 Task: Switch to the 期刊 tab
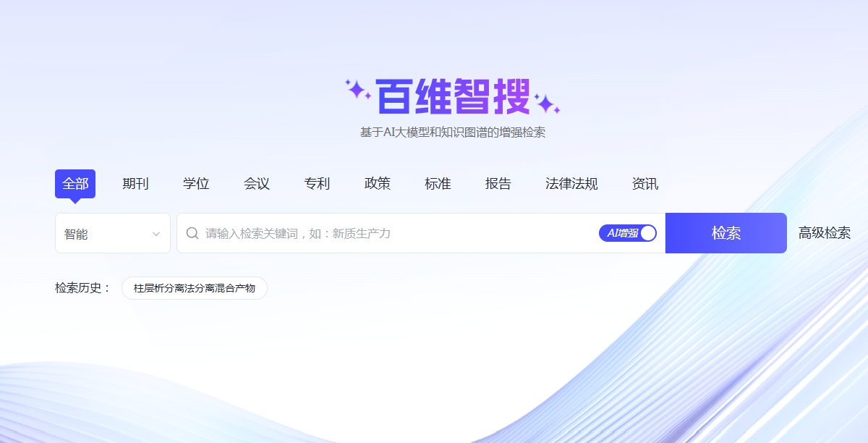(x=135, y=184)
